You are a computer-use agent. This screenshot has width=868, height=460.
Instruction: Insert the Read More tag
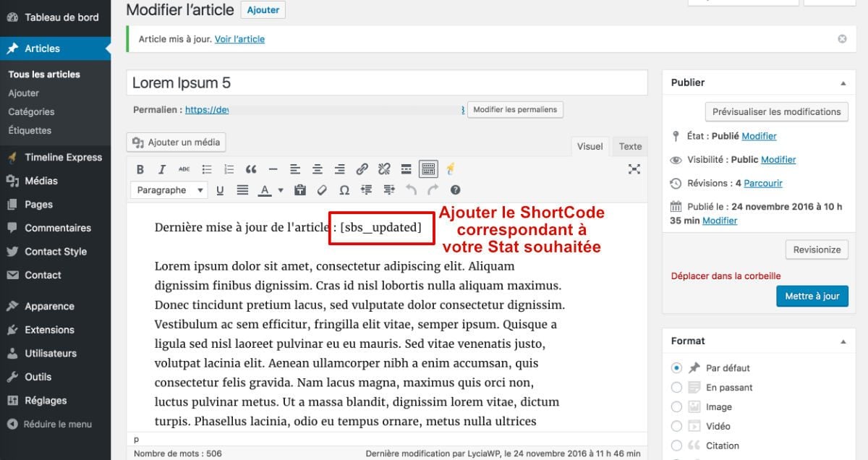[406, 169]
